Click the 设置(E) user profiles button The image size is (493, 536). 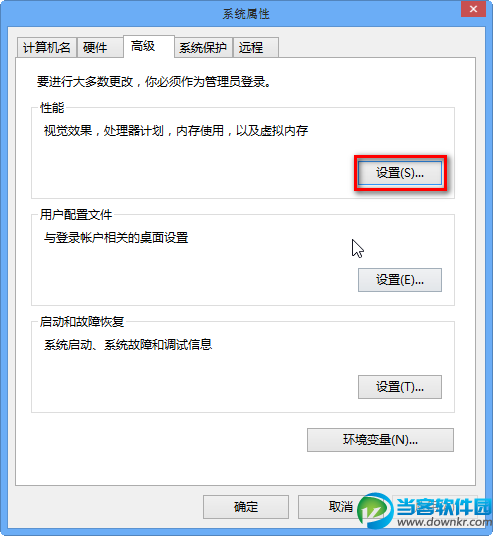coord(400,280)
